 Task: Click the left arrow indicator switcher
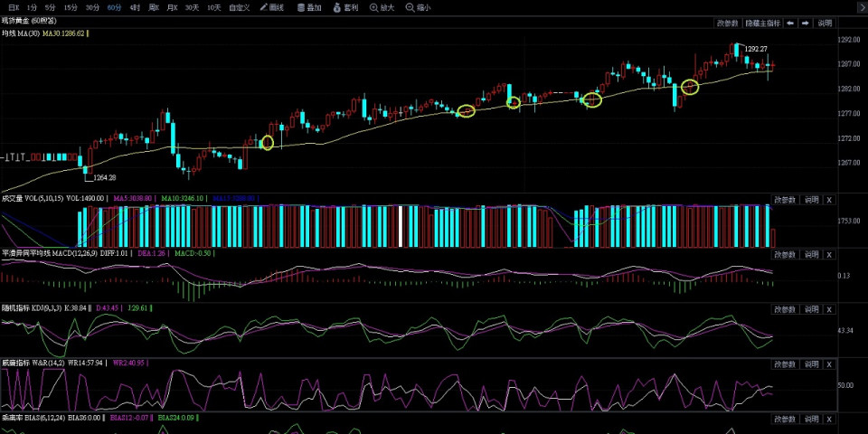(x=790, y=23)
